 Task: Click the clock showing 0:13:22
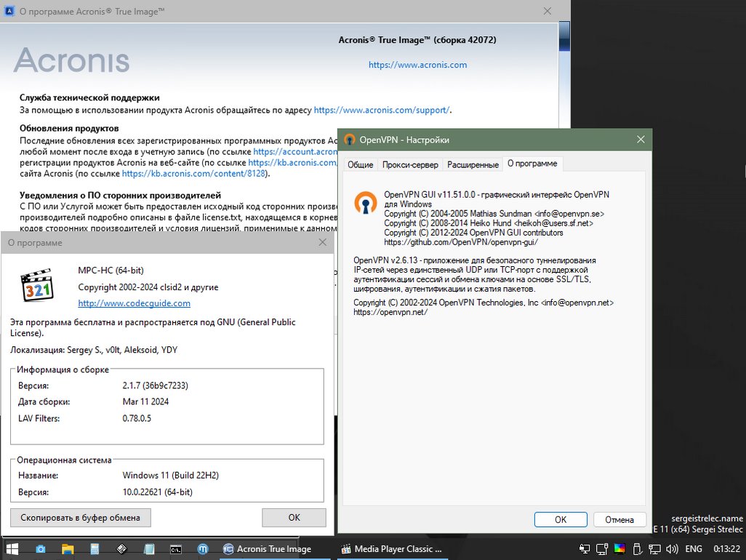[x=726, y=549]
